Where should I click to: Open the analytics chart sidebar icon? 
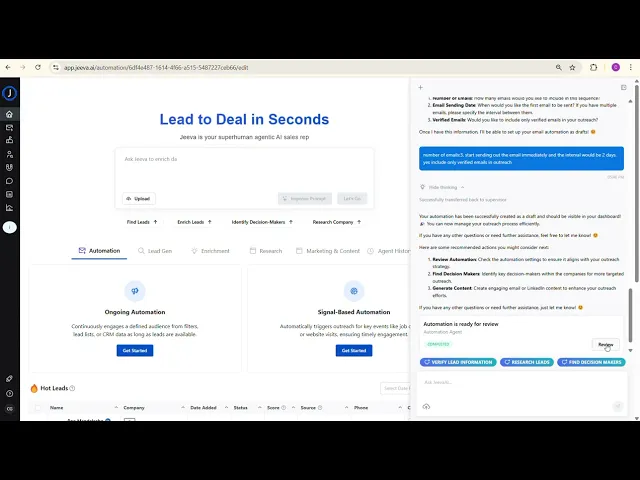[9, 208]
